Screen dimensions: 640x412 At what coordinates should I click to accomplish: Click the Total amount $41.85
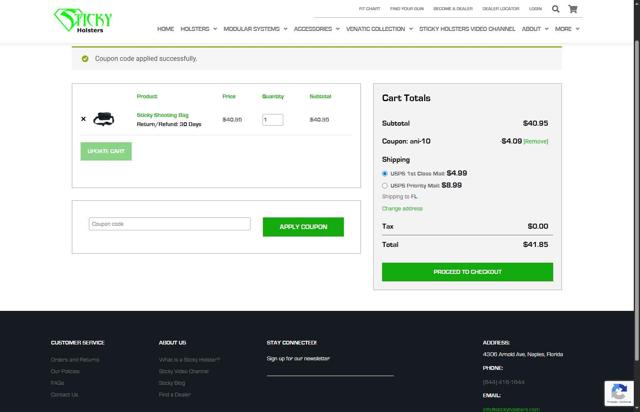tap(536, 245)
